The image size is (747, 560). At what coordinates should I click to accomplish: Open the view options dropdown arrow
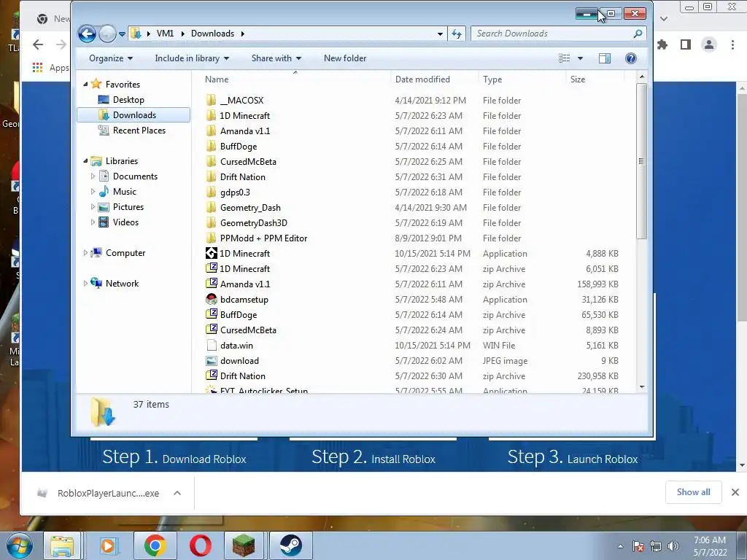click(580, 58)
